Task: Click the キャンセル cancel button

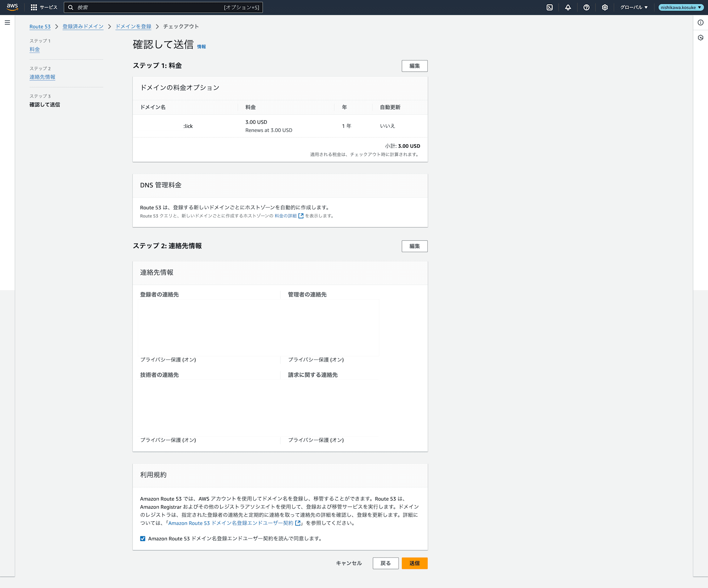Action: [x=348, y=563]
